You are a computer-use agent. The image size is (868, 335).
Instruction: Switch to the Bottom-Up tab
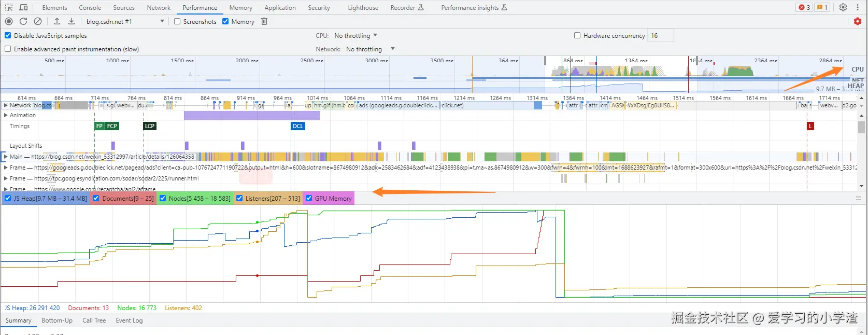(57, 320)
